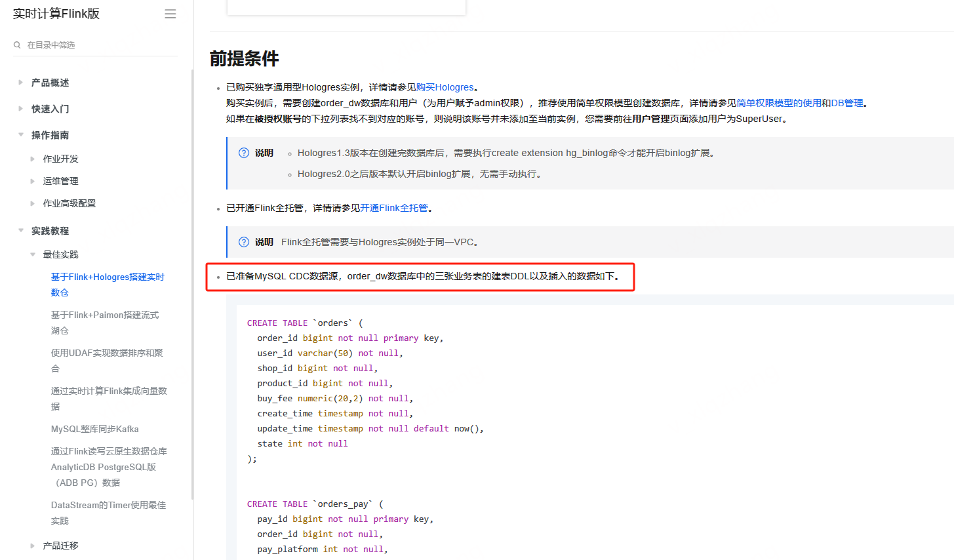The image size is (954, 560).
Task: Toggle the sidebar hamburger menu icon
Action: (170, 14)
